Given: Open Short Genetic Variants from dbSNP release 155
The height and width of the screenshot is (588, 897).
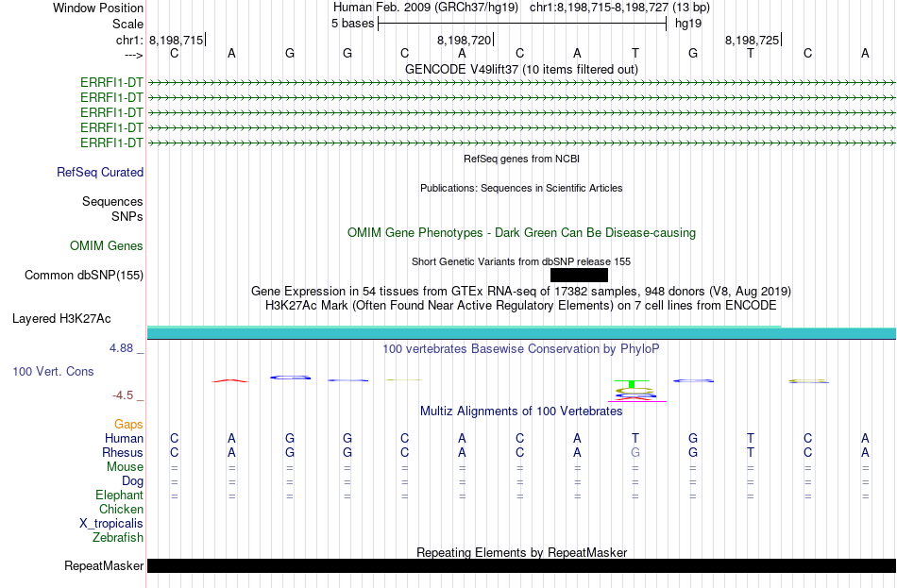Looking at the screenshot, I should click(521, 261).
